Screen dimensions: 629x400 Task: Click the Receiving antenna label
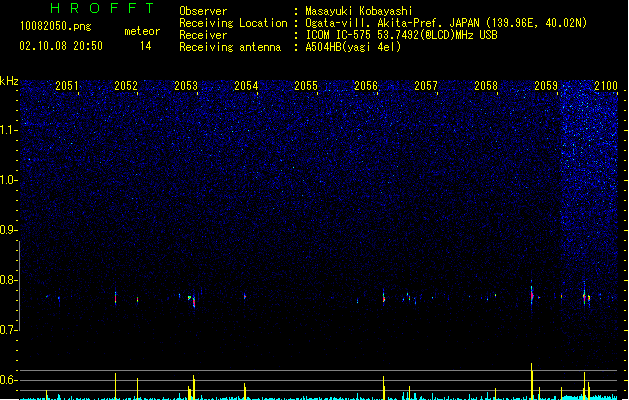pos(230,47)
